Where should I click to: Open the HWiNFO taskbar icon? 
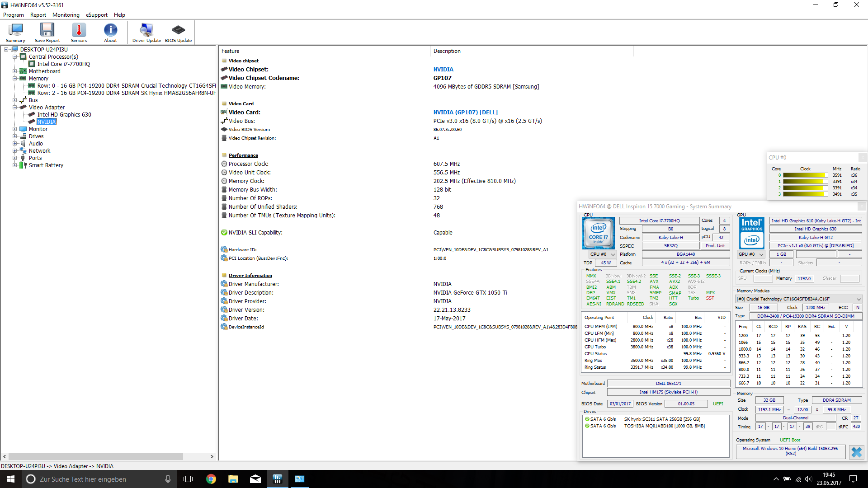coord(278,479)
